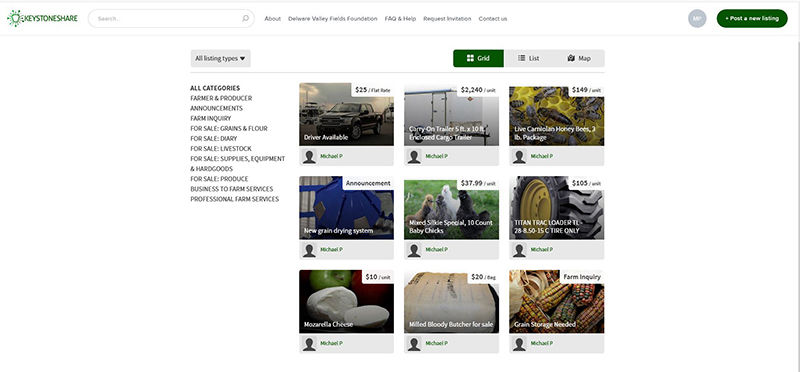Open the Mozarella Cheese listing

[346, 302]
